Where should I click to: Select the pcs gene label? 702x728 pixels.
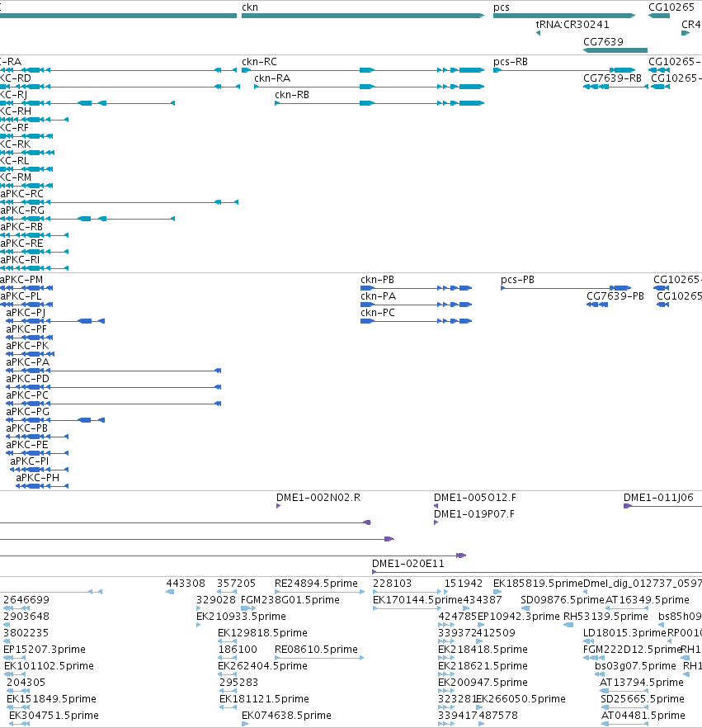pos(501,7)
